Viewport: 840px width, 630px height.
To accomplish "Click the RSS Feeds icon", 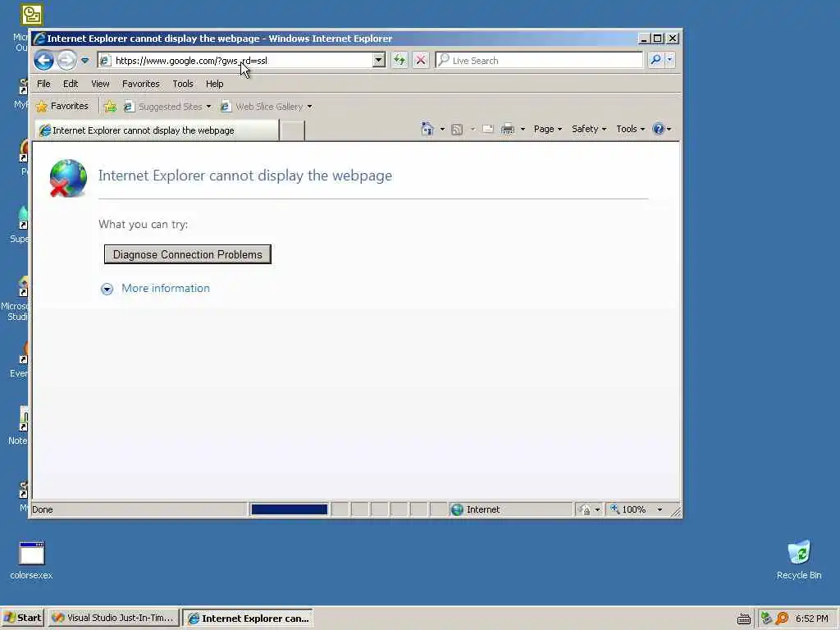I will pyautogui.click(x=456, y=129).
